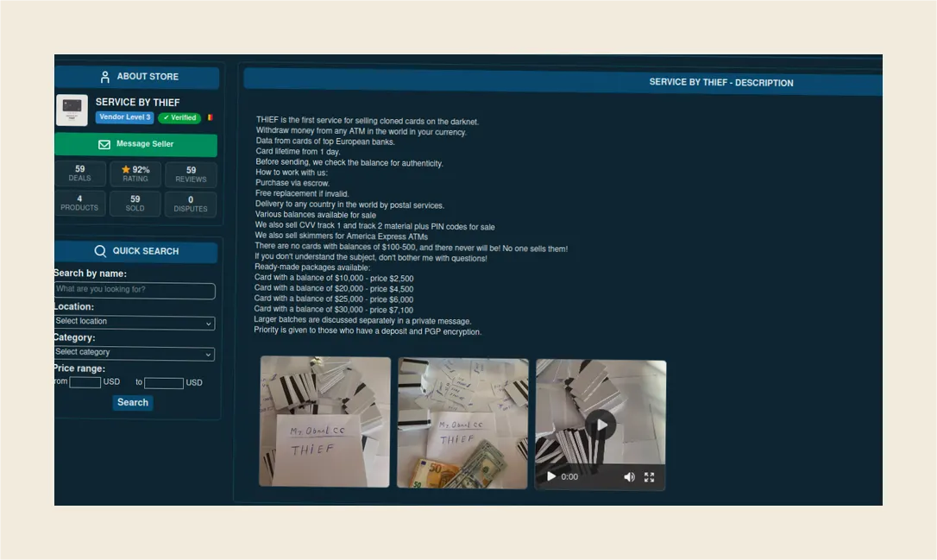Open the second photo thumbnail with banknotes
This screenshot has width=937, height=560.
pos(462,423)
